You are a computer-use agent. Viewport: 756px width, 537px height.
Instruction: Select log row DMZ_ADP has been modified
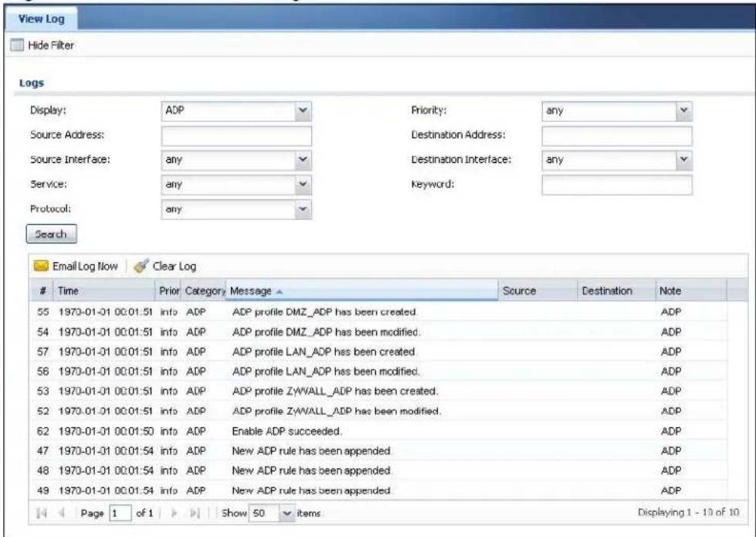click(x=378, y=332)
